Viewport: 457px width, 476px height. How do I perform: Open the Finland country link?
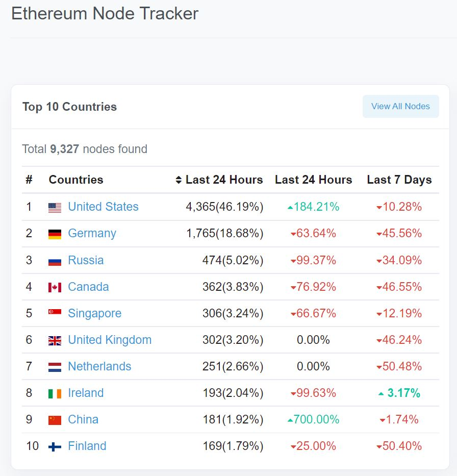point(87,446)
